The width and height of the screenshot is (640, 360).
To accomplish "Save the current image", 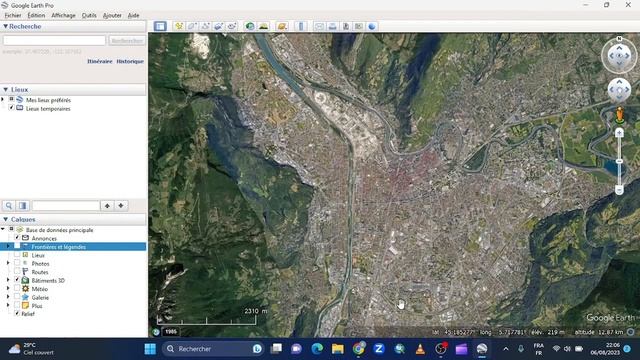I will (346, 26).
